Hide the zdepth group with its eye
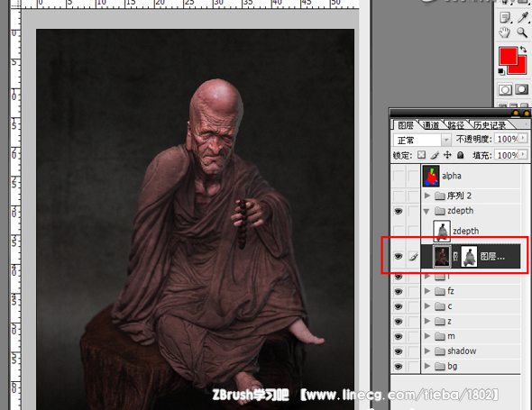The width and height of the screenshot is (532, 410). coord(399,211)
